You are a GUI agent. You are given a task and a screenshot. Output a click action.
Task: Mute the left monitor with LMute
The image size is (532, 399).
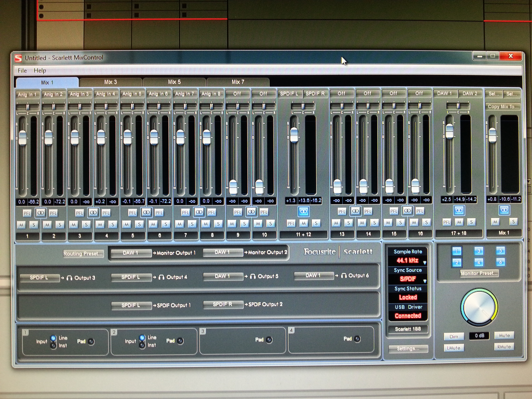click(x=454, y=348)
